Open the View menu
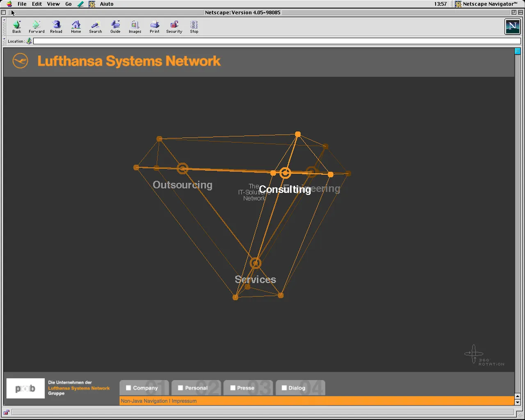The image size is (525, 420). pyautogui.click(x=53, y=4)
